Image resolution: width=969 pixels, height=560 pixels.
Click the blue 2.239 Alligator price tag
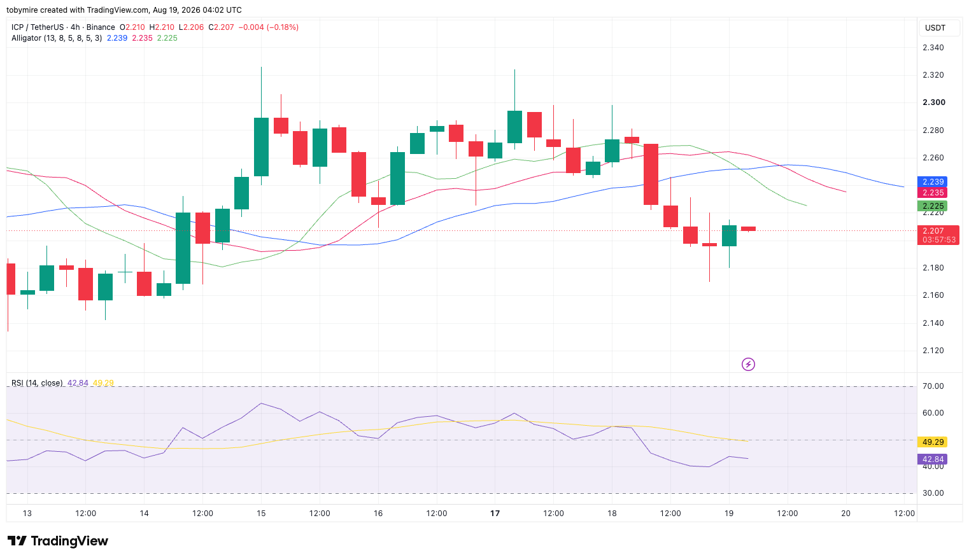pyautogui.click(x=931, y=182)
